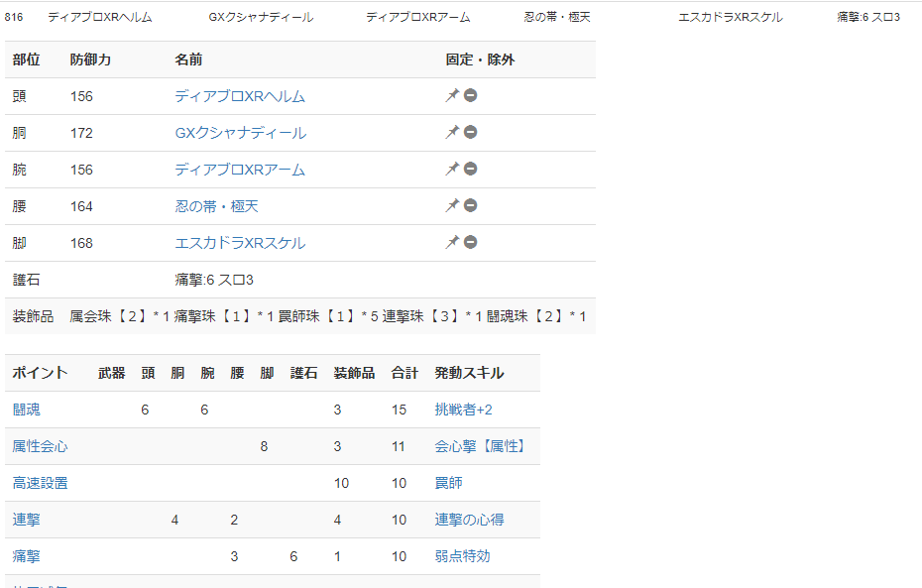
Task: Pin the ディアブロXRアーム arm armor
Action: click(x=452, y=169)
